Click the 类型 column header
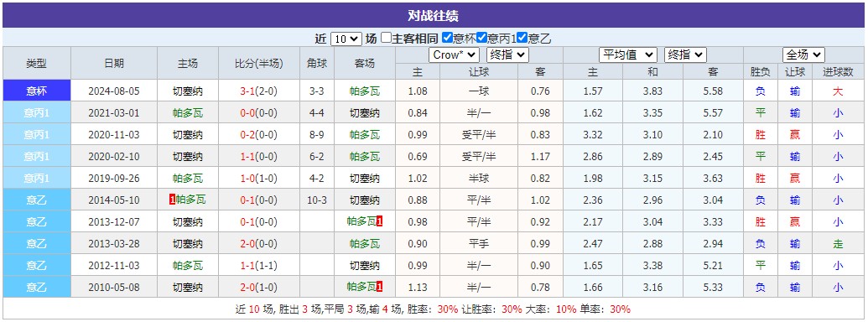Image resolution: width=868 pixels, height=322 pixels. pyautogui.click(x=37, y=63)
